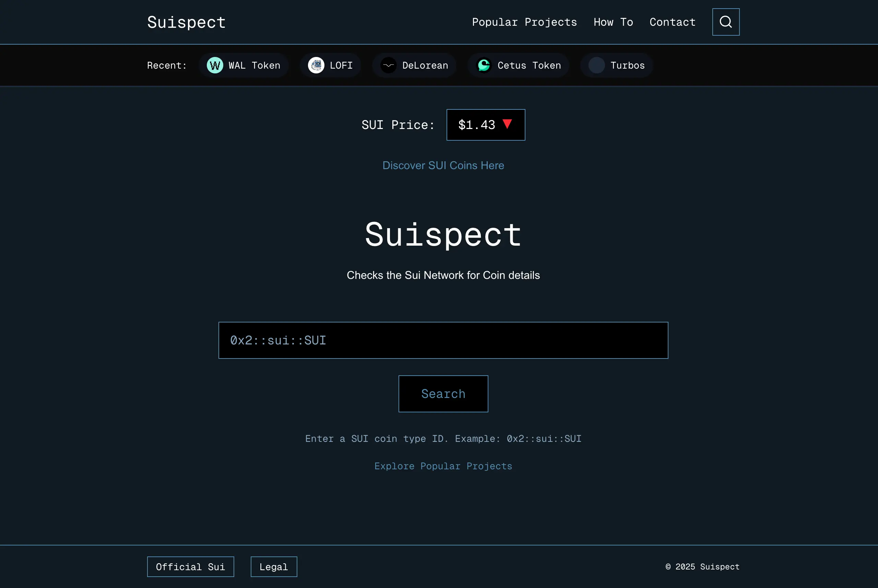878x588 pixels.
Task: Open the Legal page
Action: tap(273, 567)
